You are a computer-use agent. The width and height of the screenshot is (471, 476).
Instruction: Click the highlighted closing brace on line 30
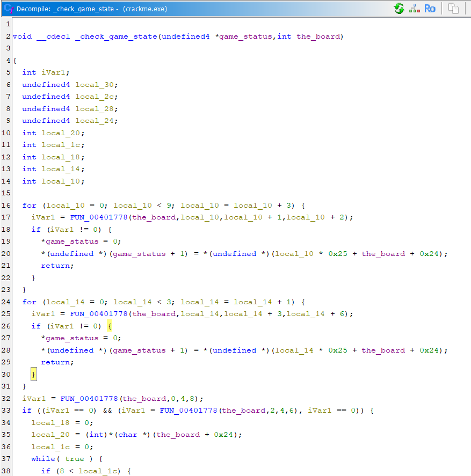click(x=33, y=375)
